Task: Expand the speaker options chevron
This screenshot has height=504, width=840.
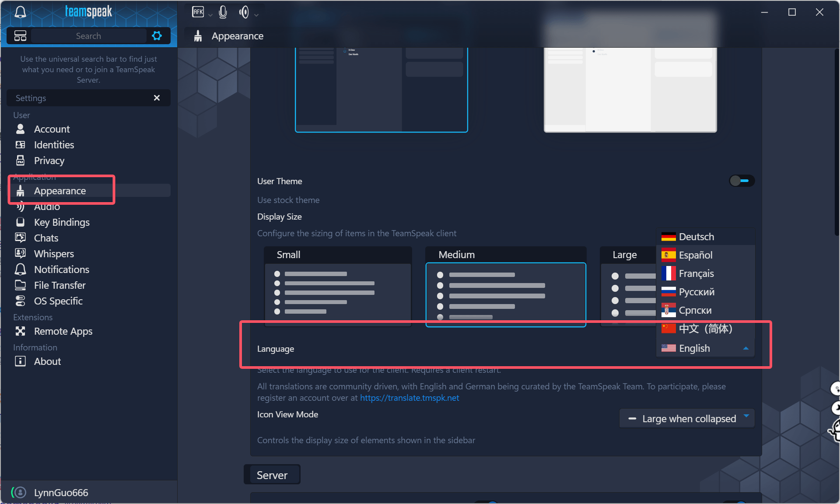Action: pos(256,15)
